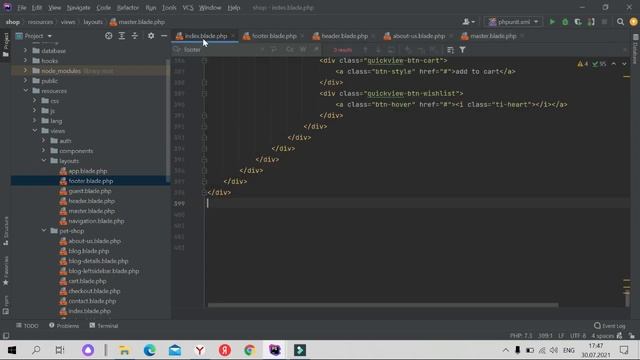Click UTF-8 encoding in status bar
The image size is (640, 360).
click(578, 336)
